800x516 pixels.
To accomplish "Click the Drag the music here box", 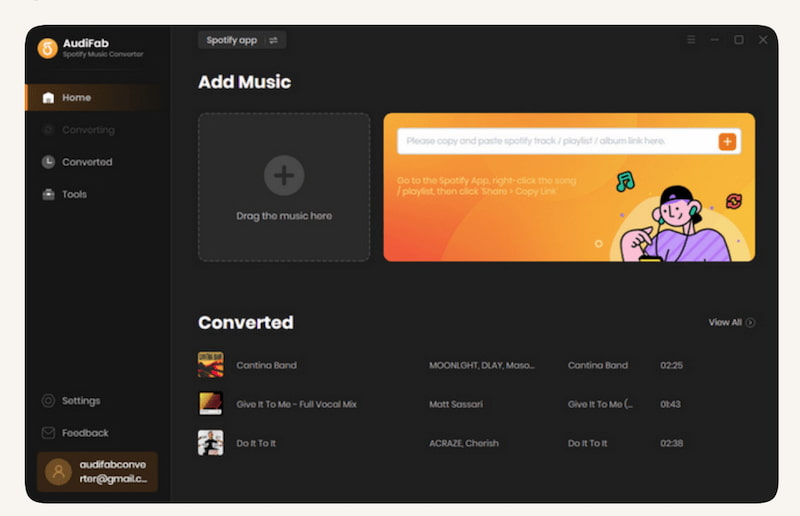I will click(x=284, y=187).
